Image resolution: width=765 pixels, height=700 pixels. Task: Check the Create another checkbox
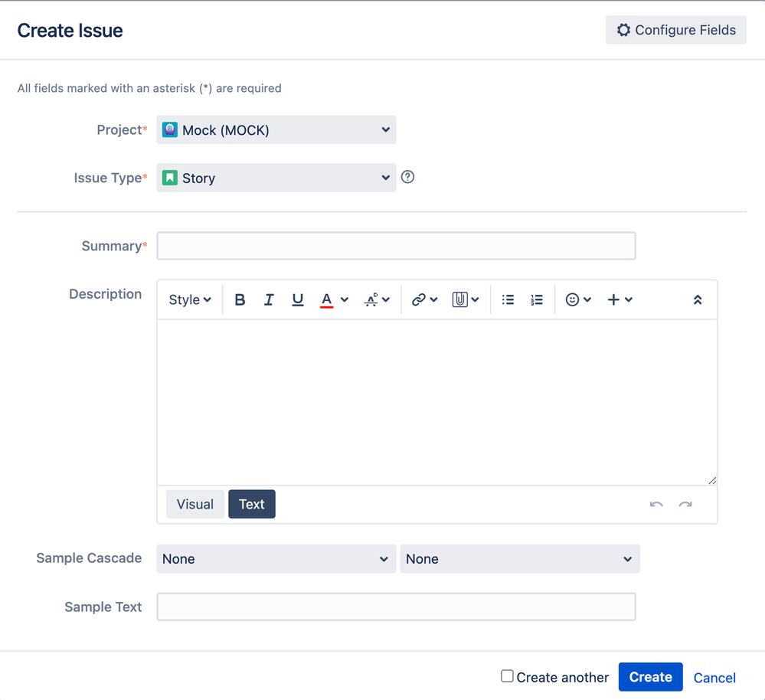[x=508, y=676]
